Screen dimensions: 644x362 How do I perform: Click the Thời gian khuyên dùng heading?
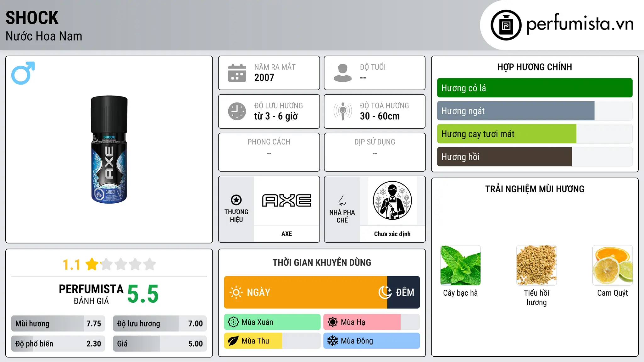[322, 262]
